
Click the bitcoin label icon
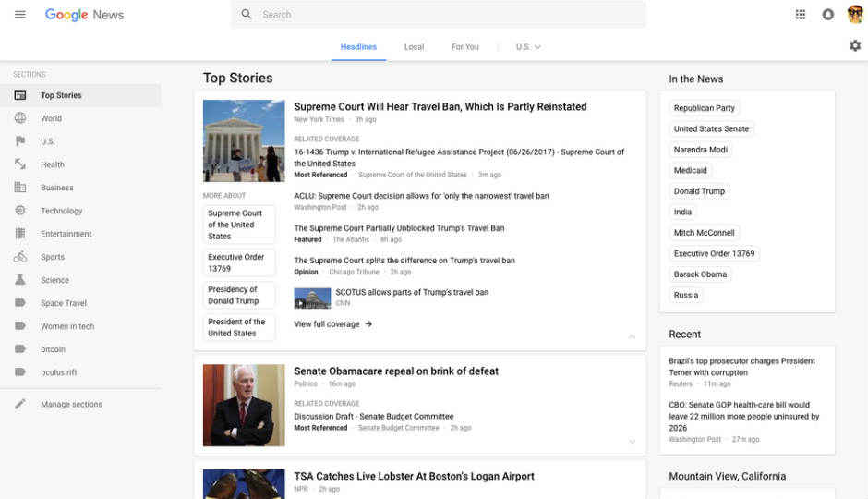tap(20, 349)
